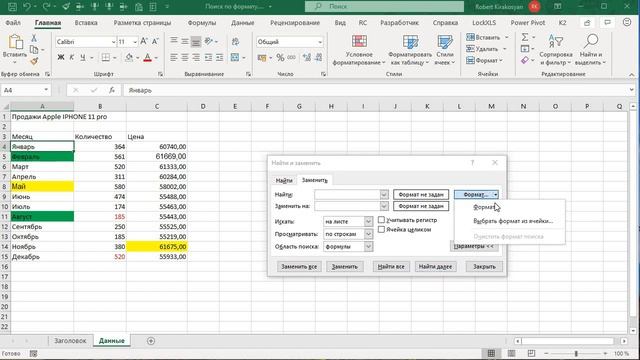Expand the Найти field history dropdown
The height and width of the screenshot is (360, 640).
click(384, 195)
